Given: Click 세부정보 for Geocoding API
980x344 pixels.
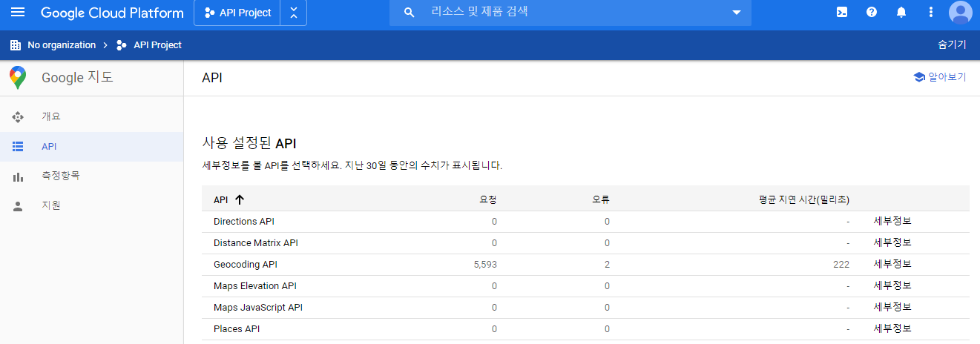Looking at the screenshot, I should pos(892,265).
